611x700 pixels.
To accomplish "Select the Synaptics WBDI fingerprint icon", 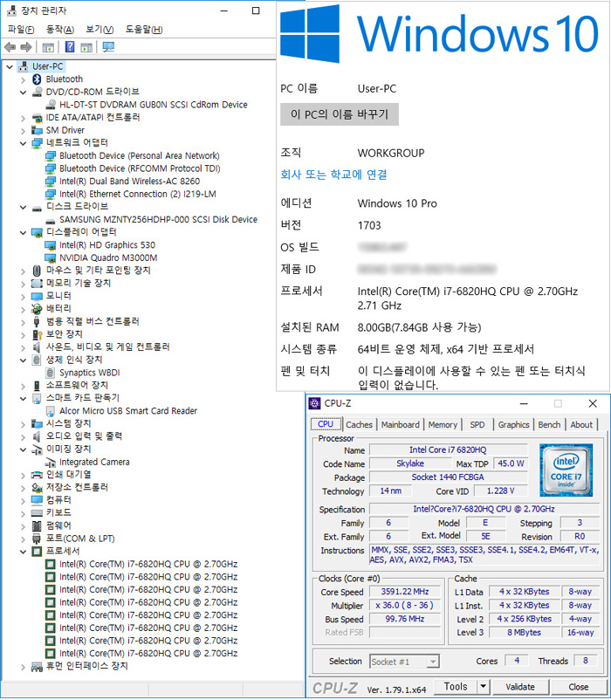I will tap(51, 373).
